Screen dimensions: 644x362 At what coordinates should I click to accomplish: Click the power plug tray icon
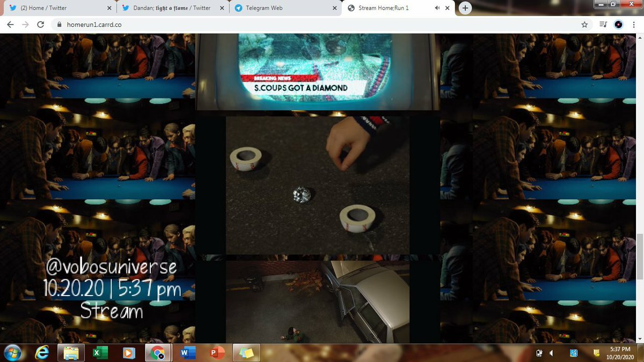(539, 353)
